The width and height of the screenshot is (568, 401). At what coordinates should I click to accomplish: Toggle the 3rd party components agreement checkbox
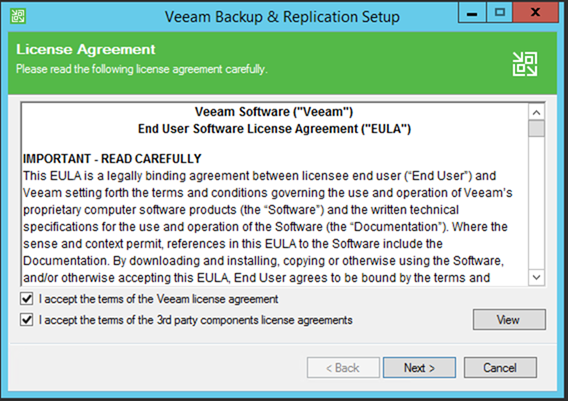(x=26, y=320)
